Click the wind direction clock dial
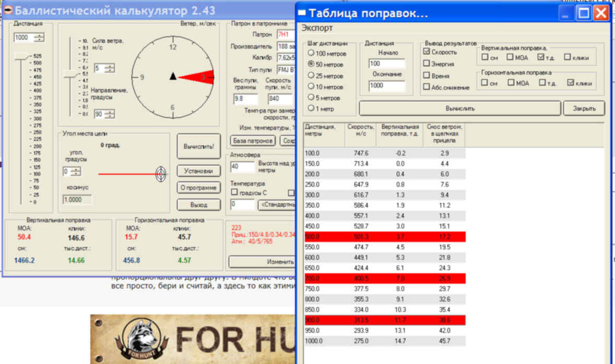Screen dimensions: 615x364 pyautogui.click(x=172, y=77)
